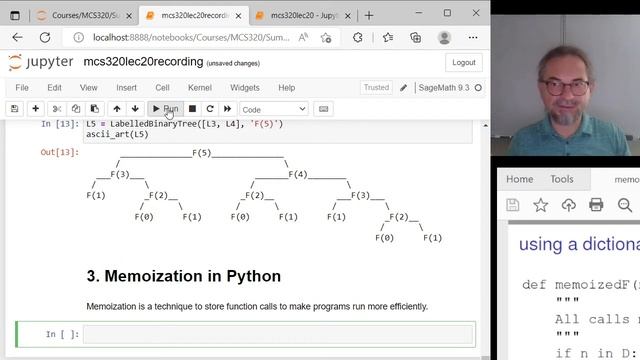
Task: Click the notebook scrollbar up arrow
Action: coord(485,125)
